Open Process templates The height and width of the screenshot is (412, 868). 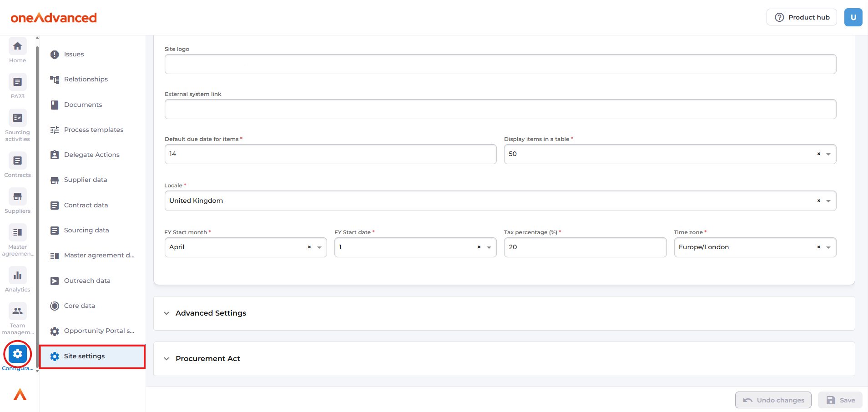92,130
